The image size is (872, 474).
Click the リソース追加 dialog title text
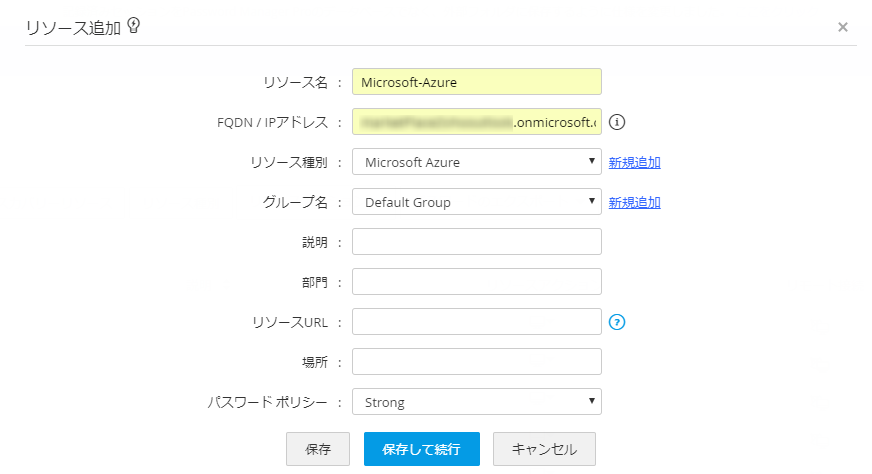point(73,27)
